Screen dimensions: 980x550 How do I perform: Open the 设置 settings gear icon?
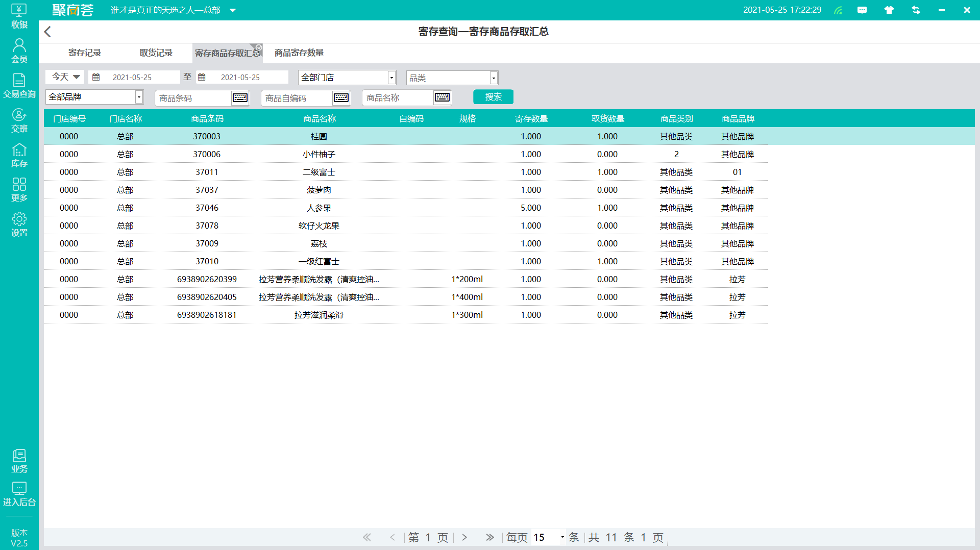point(19,224)
